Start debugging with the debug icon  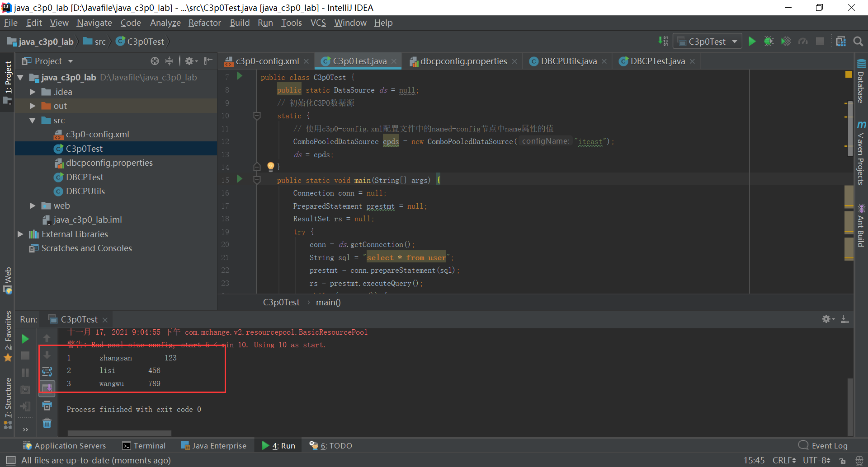point(769,41)
